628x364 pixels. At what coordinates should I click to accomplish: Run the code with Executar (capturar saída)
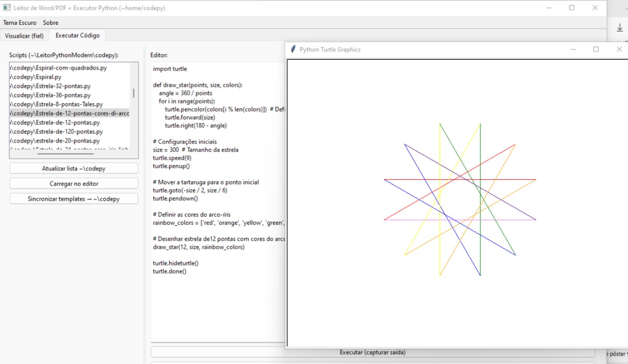(x=373, y=352)
